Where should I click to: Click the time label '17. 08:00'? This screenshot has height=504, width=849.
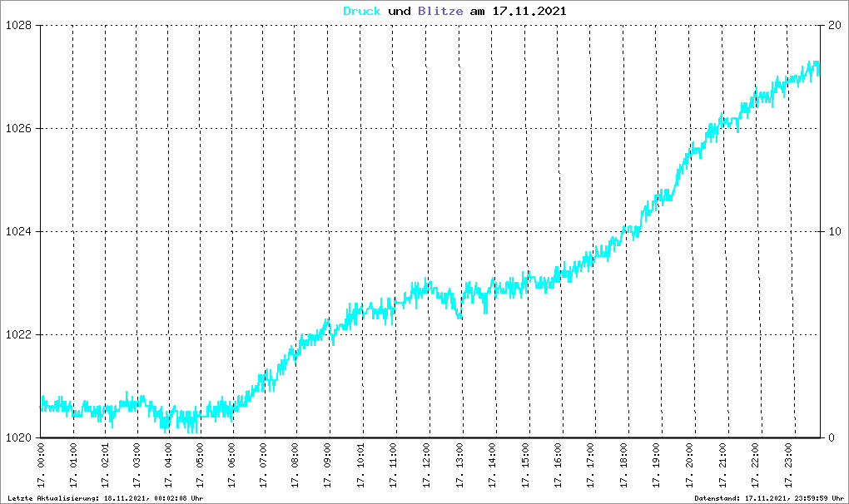tap(295, 465)
